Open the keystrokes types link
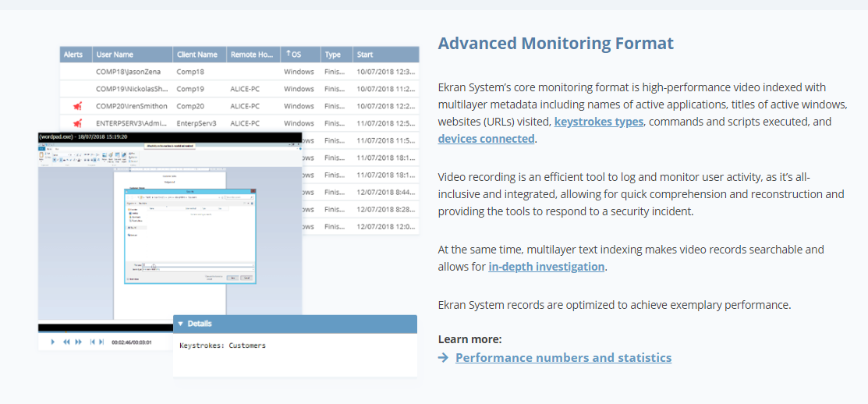This screenshot has width=868, height=404. point(598,121)
